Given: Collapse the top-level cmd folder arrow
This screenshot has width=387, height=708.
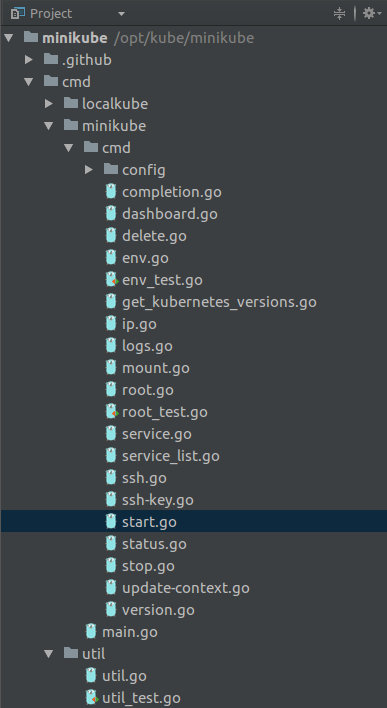Looking at the screenshot, I should pos(28,82).
